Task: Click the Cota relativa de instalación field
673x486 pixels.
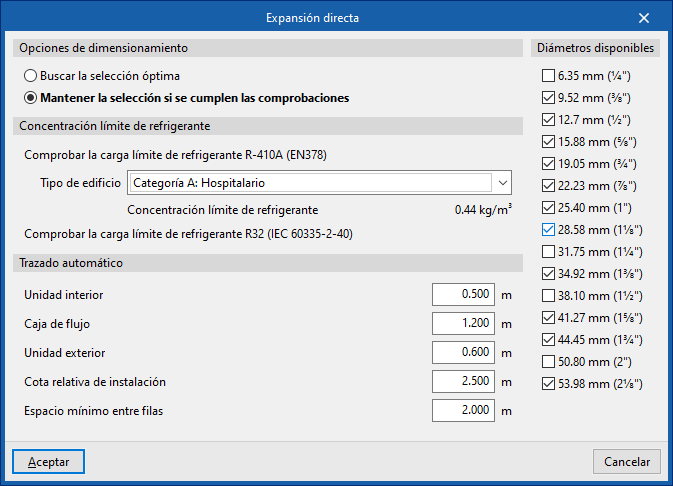Action: coord(463,382)
